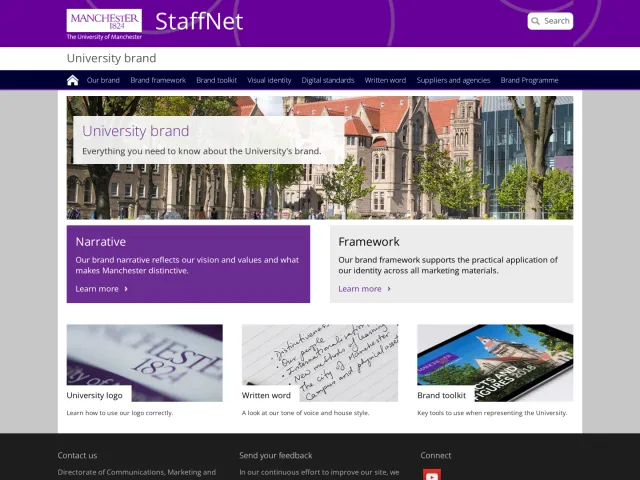Select Brand toolkit in the navigation bar
Screen dimensions: 640x480
216,80
